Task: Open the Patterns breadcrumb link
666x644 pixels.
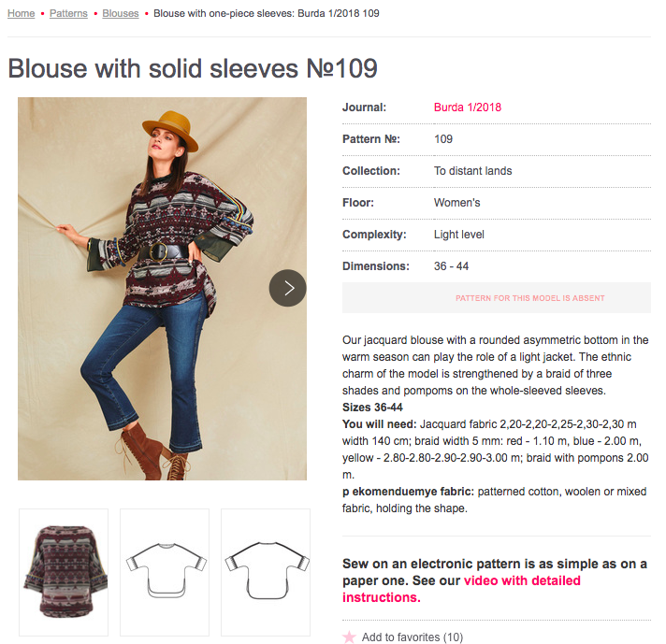Action: coord(68,14)
